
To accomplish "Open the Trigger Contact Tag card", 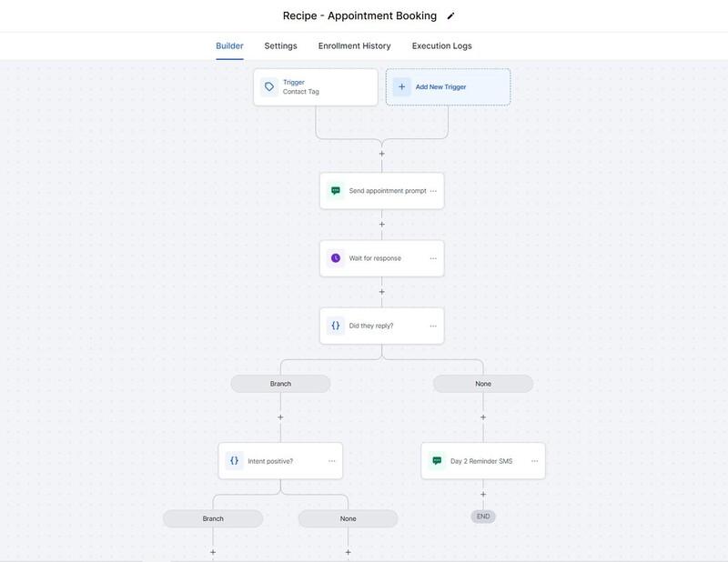I will [x=316, y=86].
